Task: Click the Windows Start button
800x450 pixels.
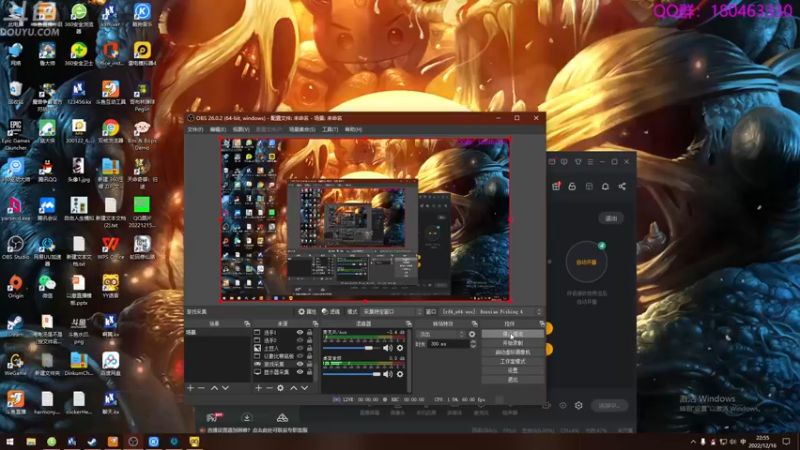Action: (10, 442)
